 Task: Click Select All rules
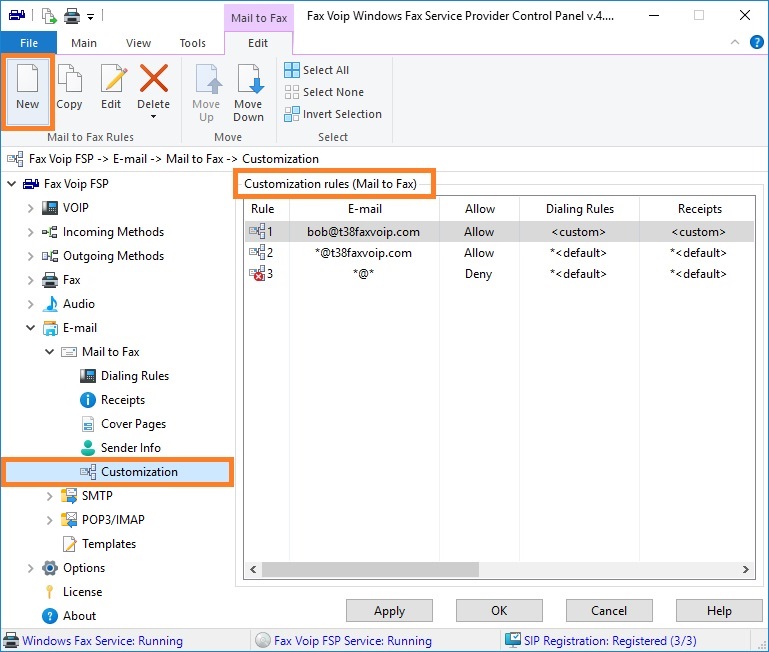click(317, 70)
